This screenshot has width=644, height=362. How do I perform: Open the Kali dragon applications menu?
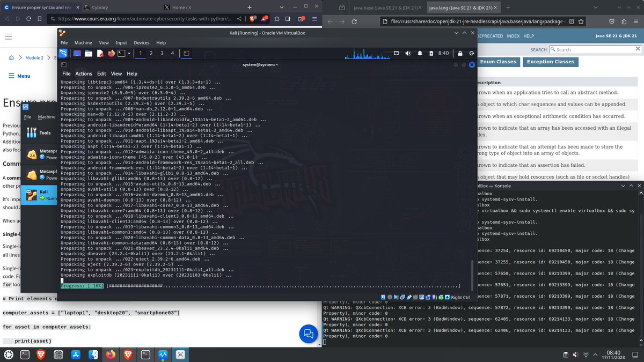click(x=64, y=53)
